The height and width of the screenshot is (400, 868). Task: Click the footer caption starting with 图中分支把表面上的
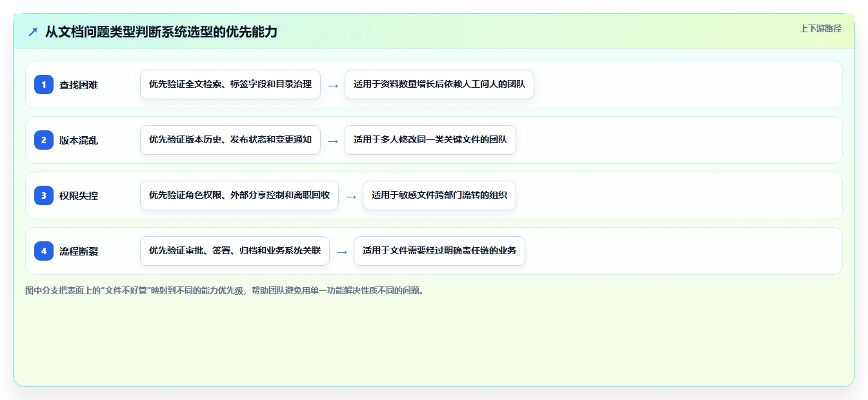point(226,290)
